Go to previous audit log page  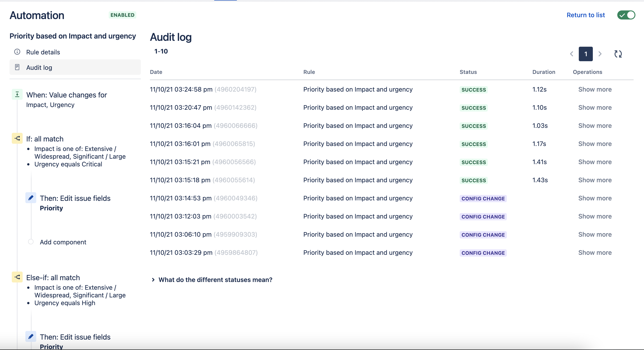572,54
